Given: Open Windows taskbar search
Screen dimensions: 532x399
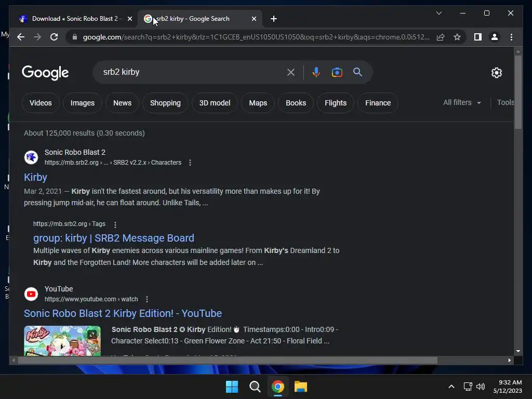Looking at the screenshot, I should pos(255,387).
